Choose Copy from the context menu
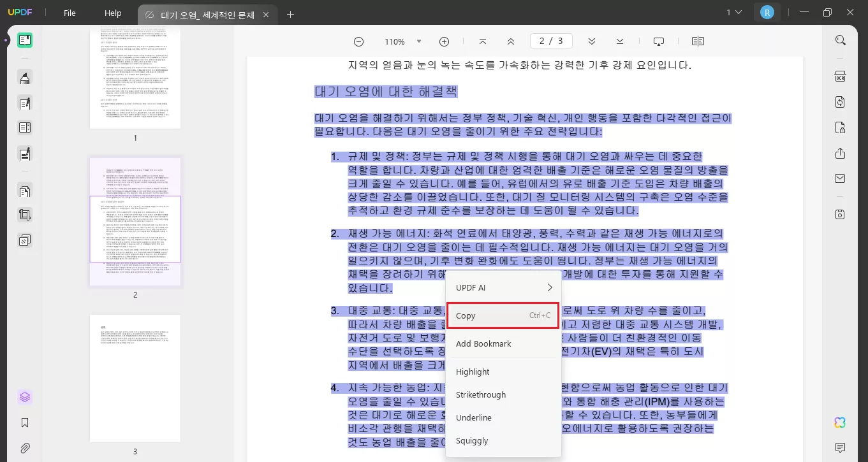 click(503, 315)
